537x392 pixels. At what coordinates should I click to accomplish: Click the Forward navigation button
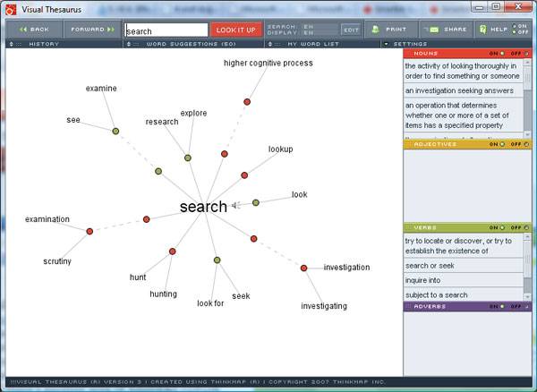pyautogui.click(x=93, y=30)
